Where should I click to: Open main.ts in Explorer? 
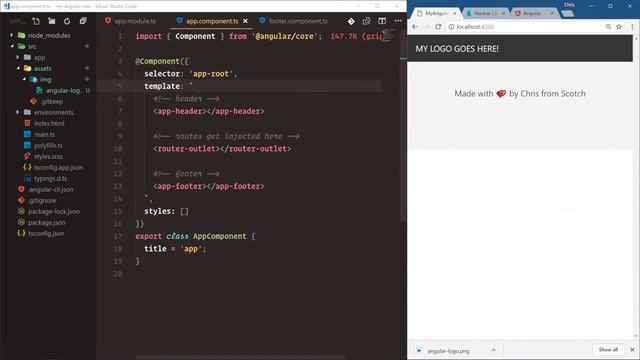pyautogui.click(x=44, y=135)
